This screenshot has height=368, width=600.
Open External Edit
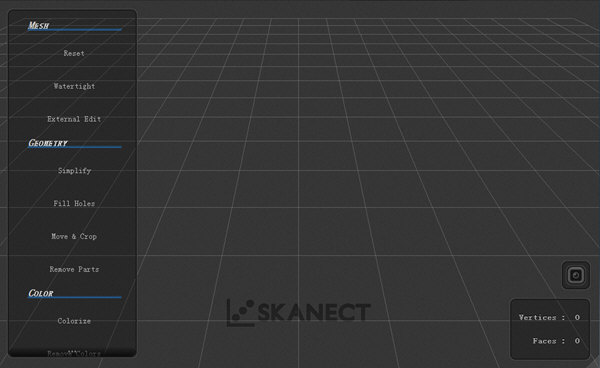click(x=74, y=119)
